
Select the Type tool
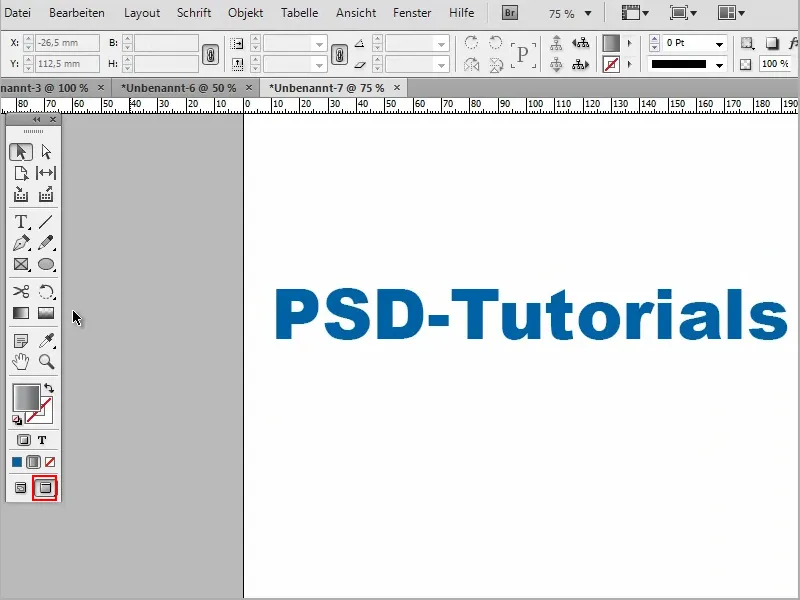21,222
